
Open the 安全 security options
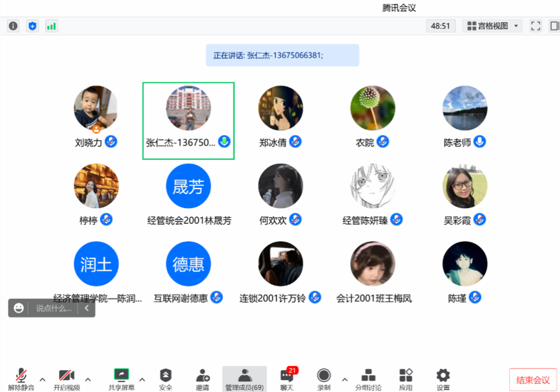coord(166,379)
